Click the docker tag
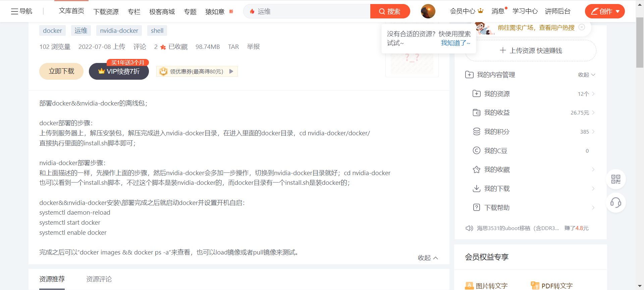644x290 pixels. tap(53, 30)
